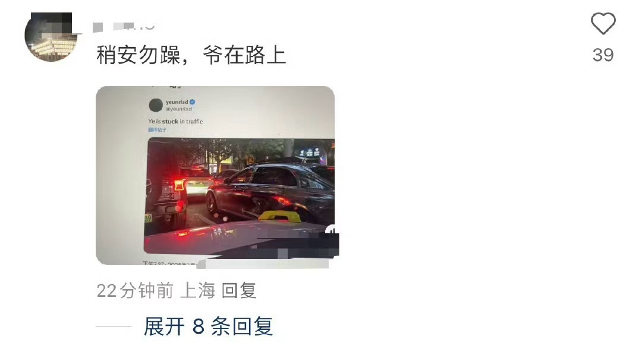Open the traffic jam photo inside the tweet
Screen dimensions: 642x364
240,196
